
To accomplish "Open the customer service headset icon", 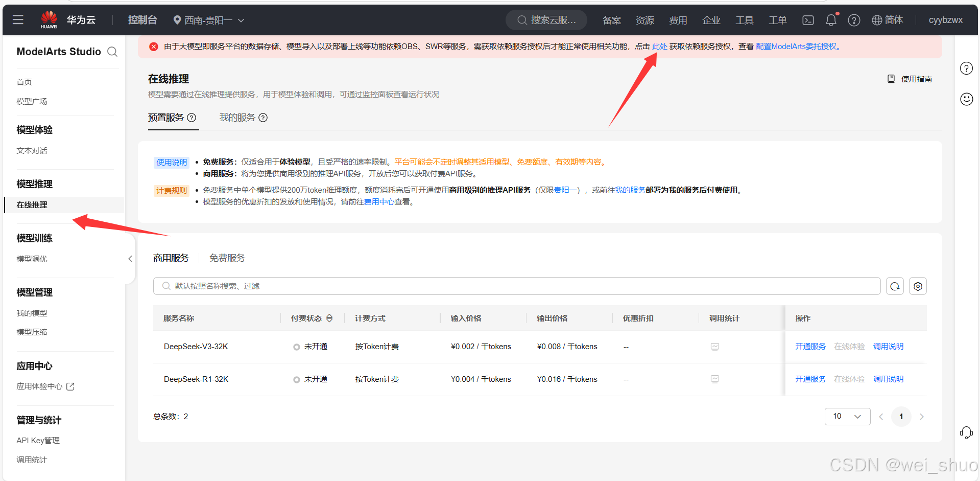I will point(966,433).
